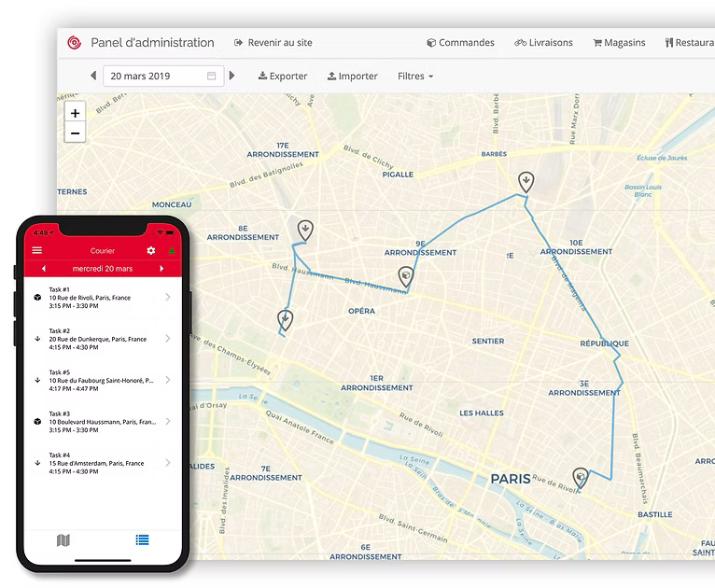
Task: Expand the Filtres dropdown
Action: coord(415,76)
